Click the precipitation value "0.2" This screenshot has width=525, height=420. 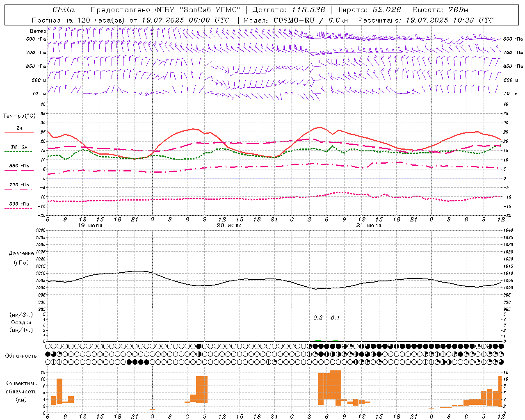(x=318, y=318)
